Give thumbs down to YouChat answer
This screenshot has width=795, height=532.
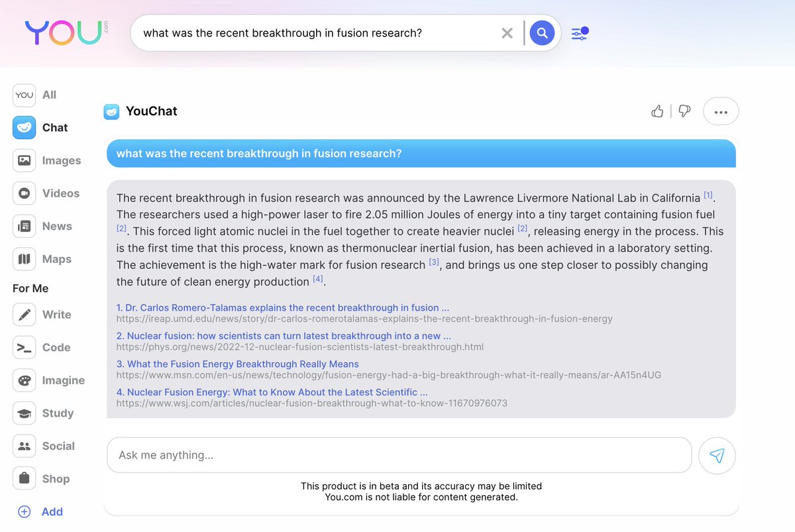(684, 111)
